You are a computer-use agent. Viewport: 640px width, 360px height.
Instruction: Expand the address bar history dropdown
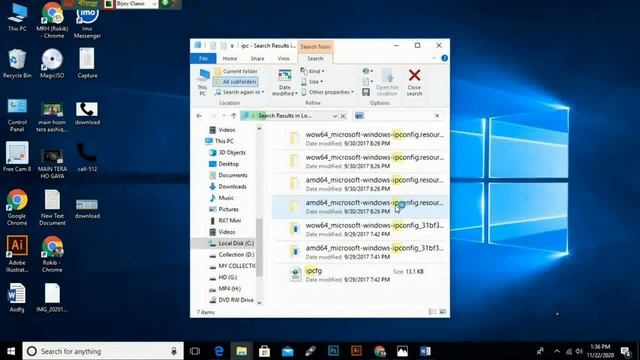click(335, 116)
